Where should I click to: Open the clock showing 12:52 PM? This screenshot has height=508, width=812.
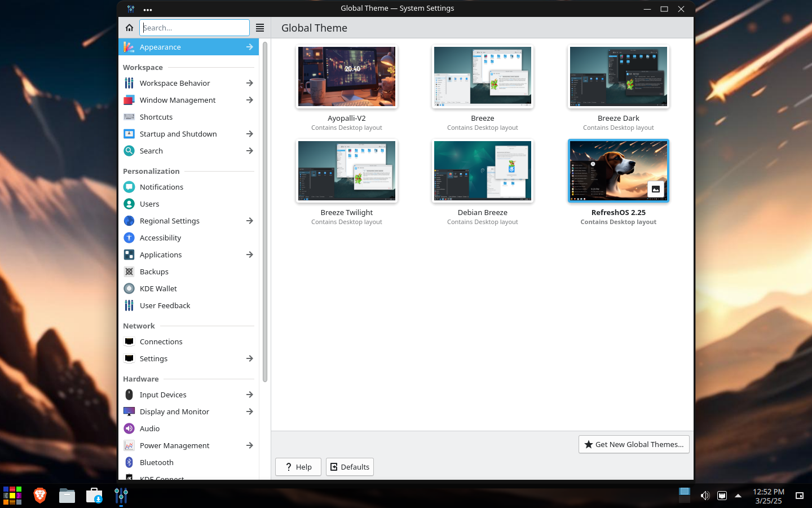point(768,496)
